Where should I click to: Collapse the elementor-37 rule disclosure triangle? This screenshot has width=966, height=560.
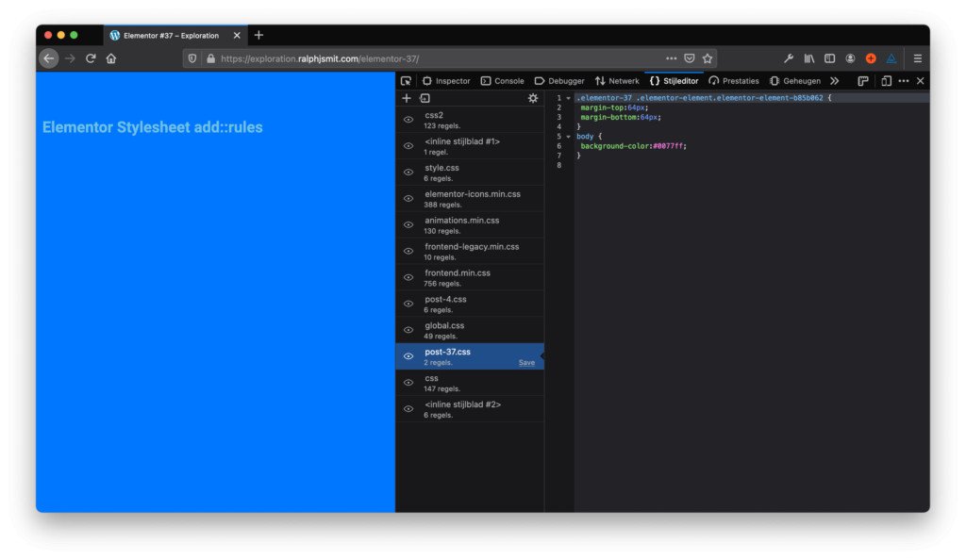pyautogui.click(x=569, y=97)
